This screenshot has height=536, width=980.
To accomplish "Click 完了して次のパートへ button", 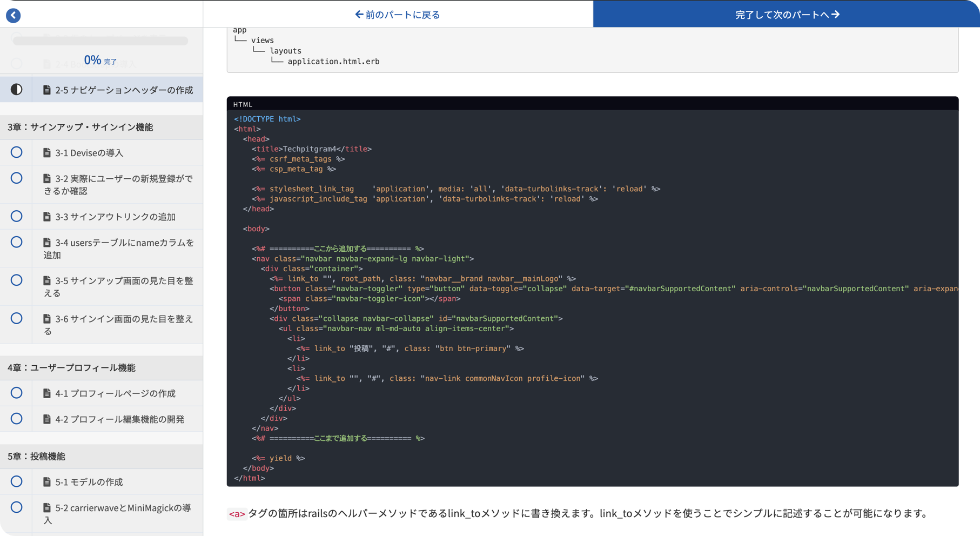I will (787, 15).
